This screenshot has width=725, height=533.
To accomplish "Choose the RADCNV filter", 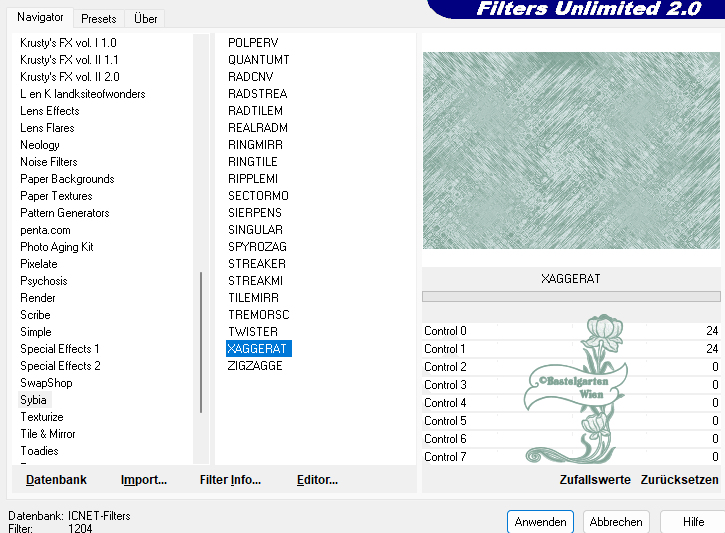I will [x=251, y=77].
